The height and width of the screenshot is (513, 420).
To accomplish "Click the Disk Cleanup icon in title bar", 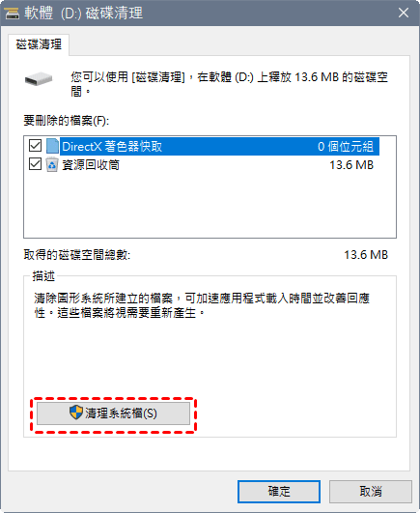I will coord(13,14).
